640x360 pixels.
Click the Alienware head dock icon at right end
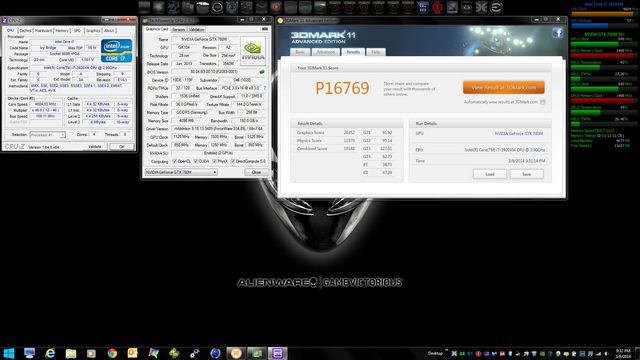496,7
